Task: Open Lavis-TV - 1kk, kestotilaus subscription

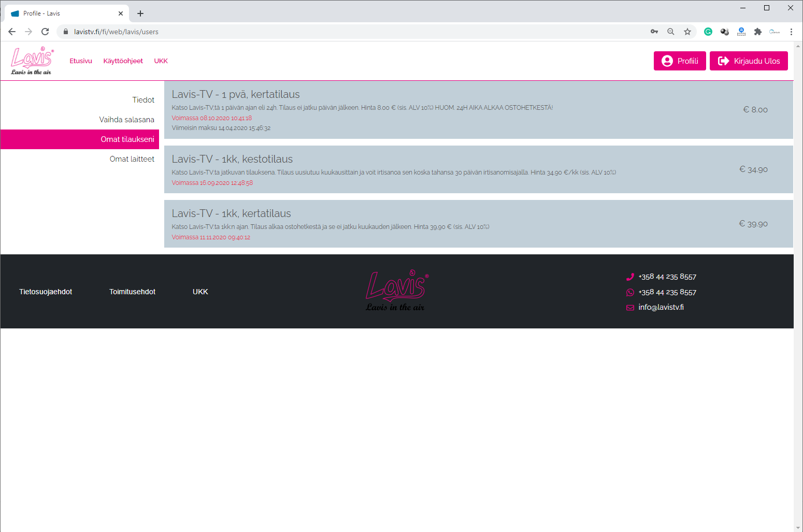Action: [478, 169]
